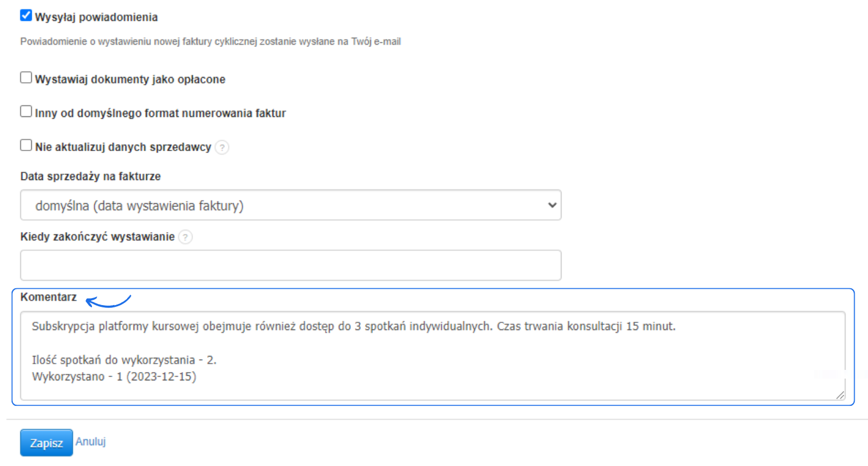Click the chevron arrow of sale date select
This screenshot has width=868, height=466.
(x=552, y=205)
